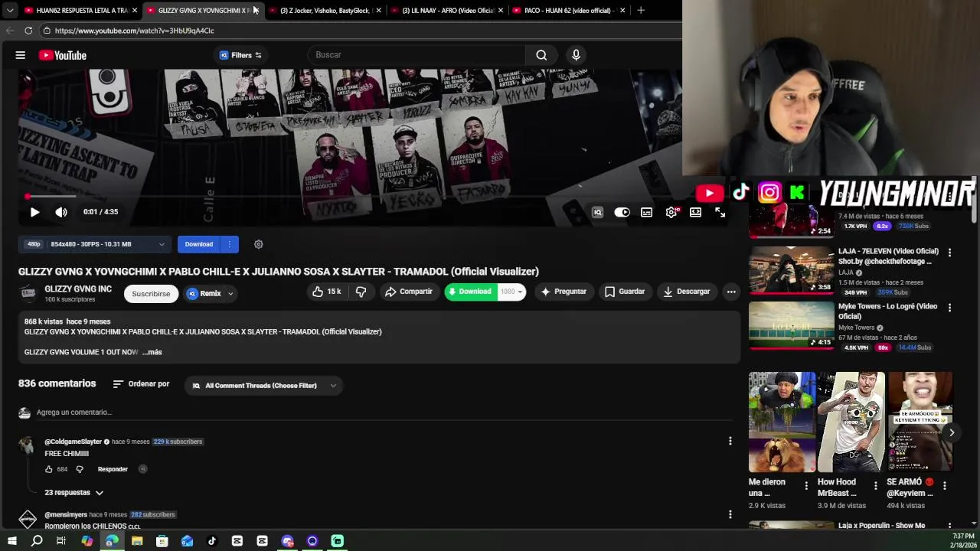Image resolution: width=980 pixels, height=551 pixels.
Task: Click the green Download button
Action: point(470,292)
